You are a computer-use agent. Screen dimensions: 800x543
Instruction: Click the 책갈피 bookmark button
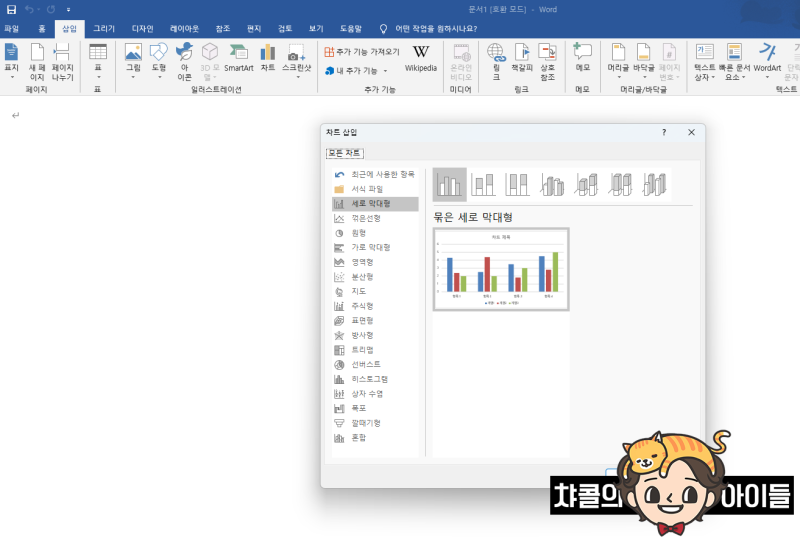[521, 58]
